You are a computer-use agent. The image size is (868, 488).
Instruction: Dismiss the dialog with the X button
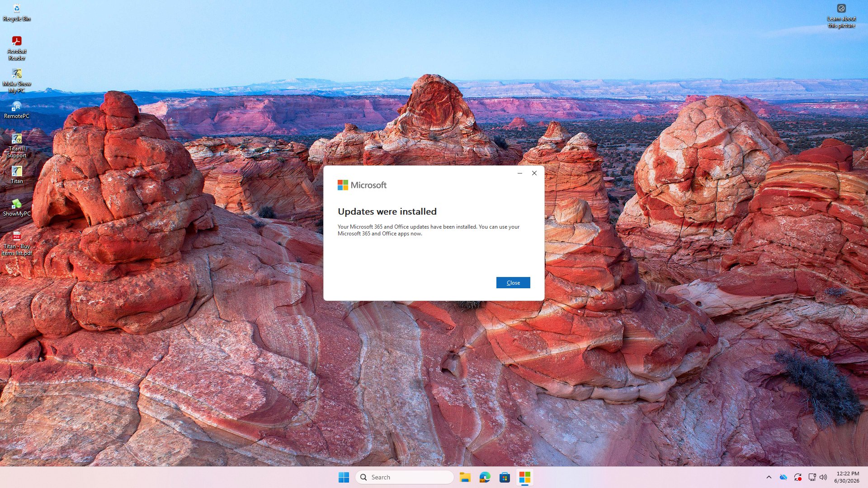click(x=534, y=173)
